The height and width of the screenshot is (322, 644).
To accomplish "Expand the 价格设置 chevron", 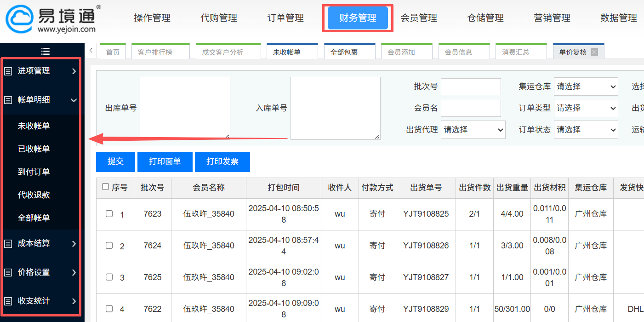I will 74,272.
